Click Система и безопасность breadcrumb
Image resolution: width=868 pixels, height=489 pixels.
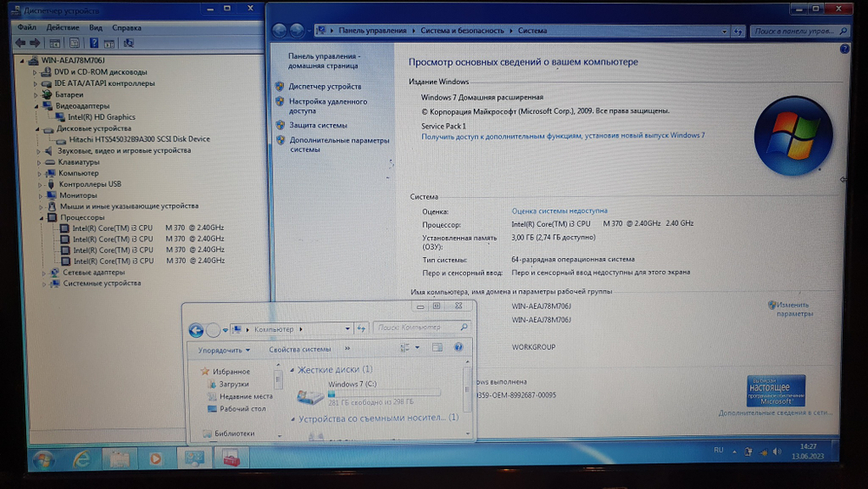pyautogui.click(x=462, y=30)
